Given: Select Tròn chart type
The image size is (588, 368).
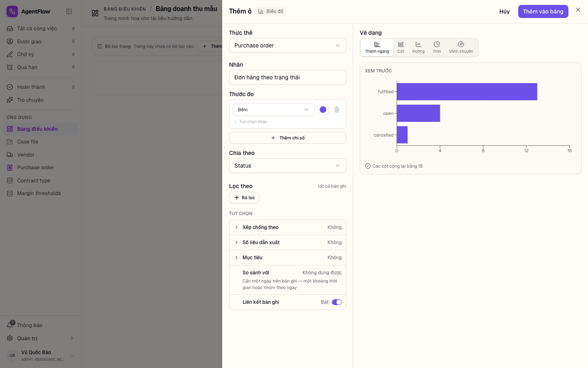Looking at the screenshot, I should click(437, 47).
